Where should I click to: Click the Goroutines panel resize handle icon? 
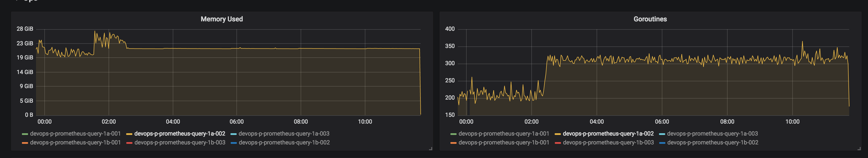coord(859,149)
